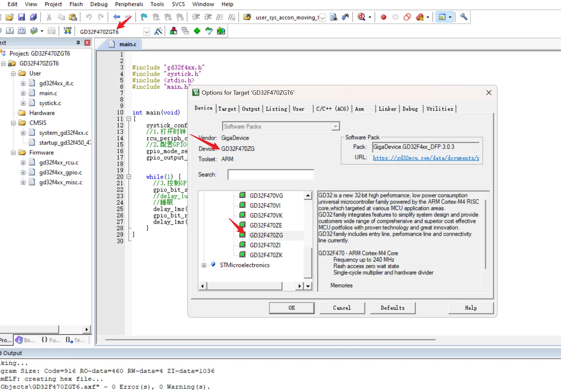Click the device Search input field
Screen dimensions: 561x392
pyautogui.click(x=271, y=175)
